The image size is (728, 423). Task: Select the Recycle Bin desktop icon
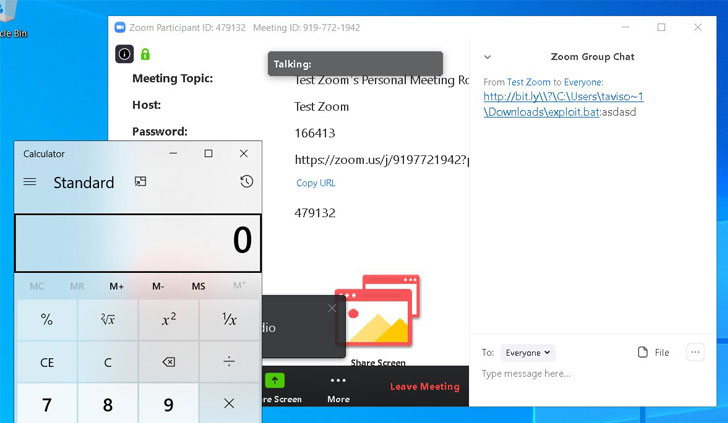(13, 21)
